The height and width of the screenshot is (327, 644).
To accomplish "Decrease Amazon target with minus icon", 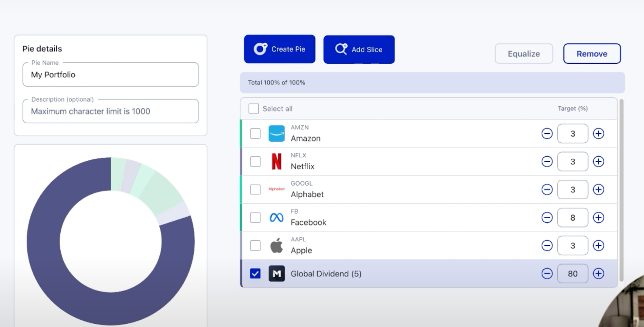I will [x=547, y=133].
